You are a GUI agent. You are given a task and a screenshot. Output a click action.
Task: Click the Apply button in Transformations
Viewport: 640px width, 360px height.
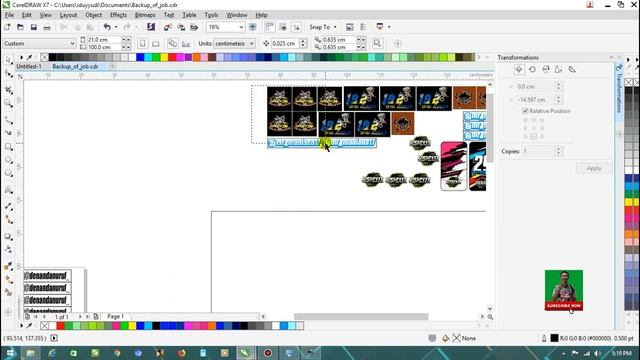coord(594,169)
